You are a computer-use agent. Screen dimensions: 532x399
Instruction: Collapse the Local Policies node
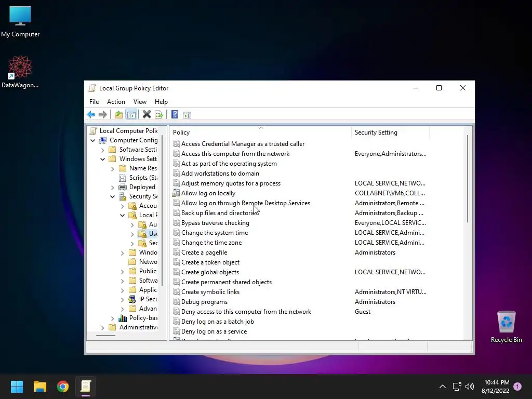(x=122, y=215)
